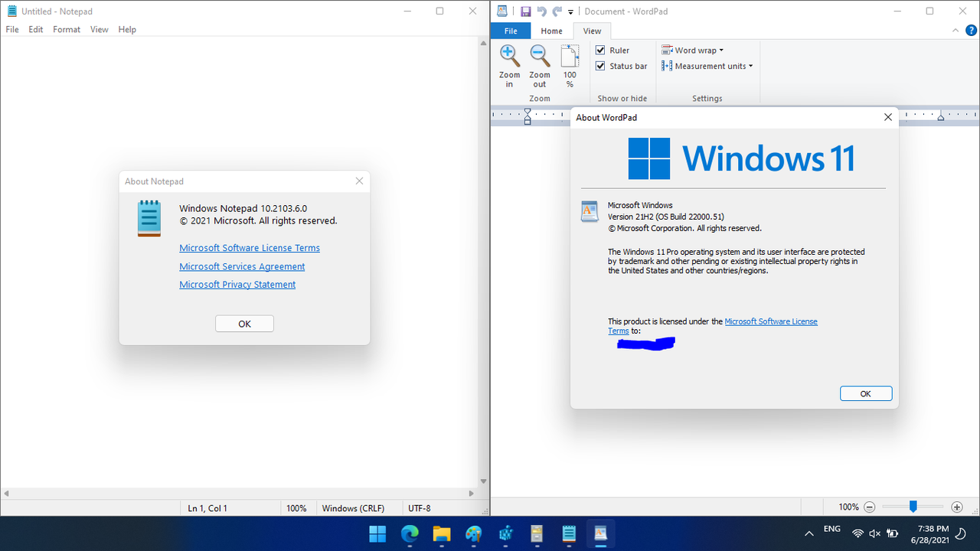Close the About Notepad dialog
This screenshot has width=980, height=551.
click(x=359, y=181)
